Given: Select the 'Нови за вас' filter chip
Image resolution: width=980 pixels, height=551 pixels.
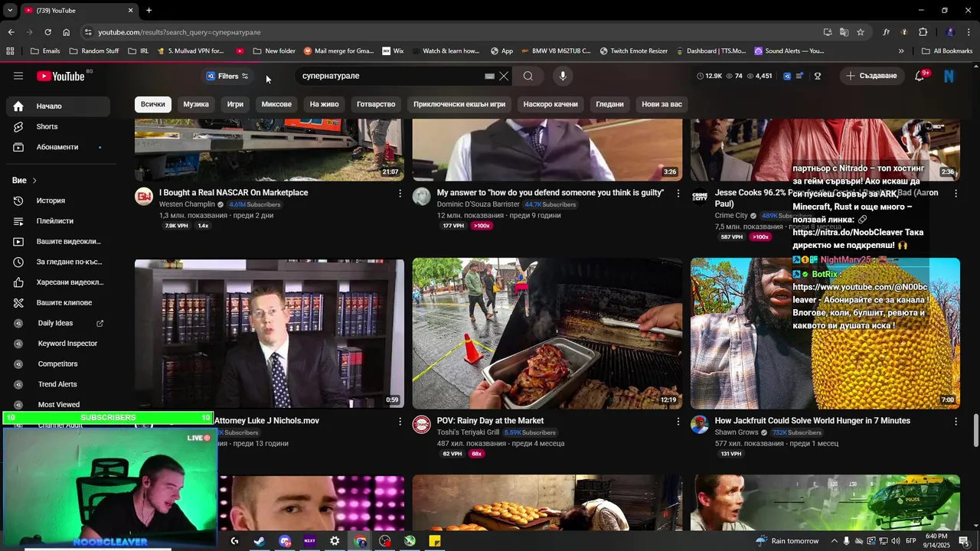Looking at the screenshot, I should coord(661,104).
